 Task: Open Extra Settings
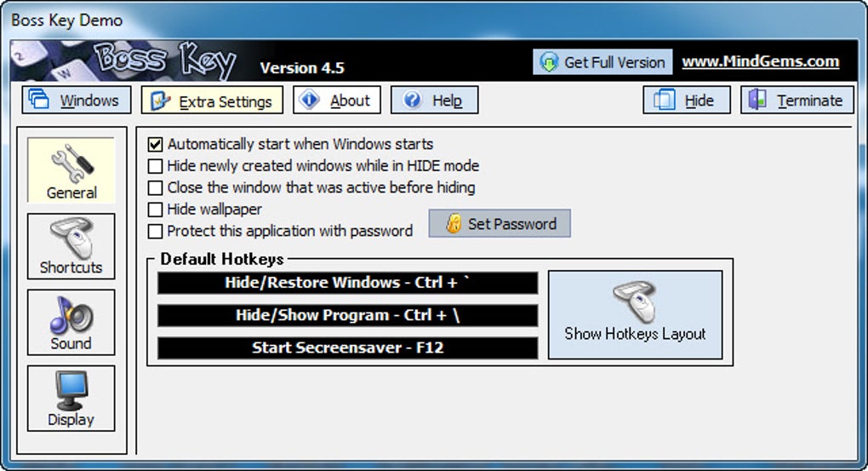tap(212, 101)
